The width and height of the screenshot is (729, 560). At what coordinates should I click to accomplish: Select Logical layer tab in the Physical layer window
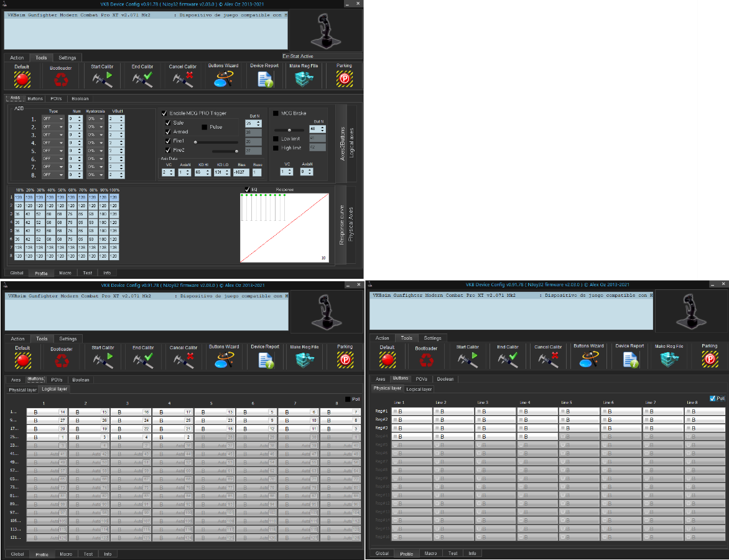tap(419, 389)
